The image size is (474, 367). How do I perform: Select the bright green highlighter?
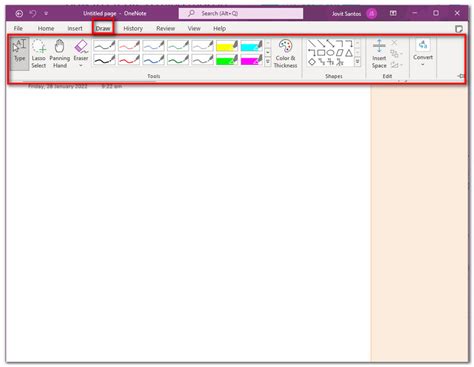[227, 60]
